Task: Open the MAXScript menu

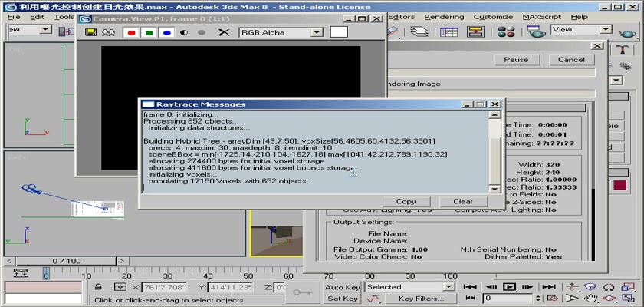Action: pyautogui.click(x=542, y=17)
